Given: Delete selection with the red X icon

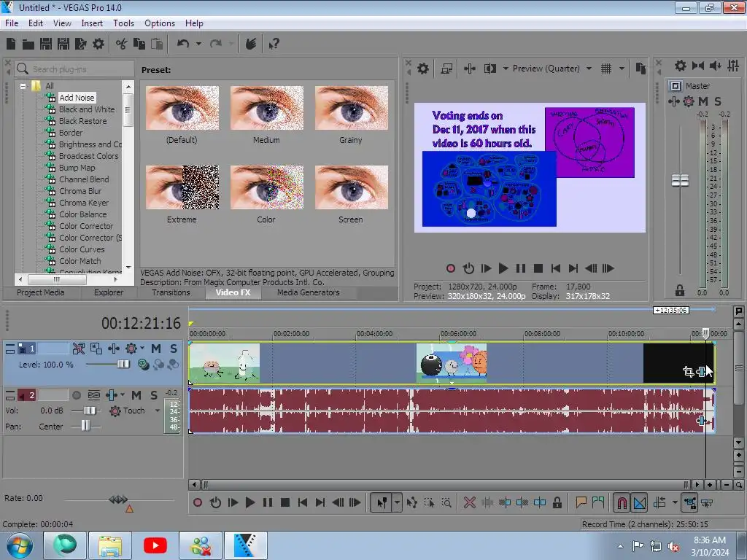Looking at the screenshot, I should pyautogui.click(x=469, y=502).
